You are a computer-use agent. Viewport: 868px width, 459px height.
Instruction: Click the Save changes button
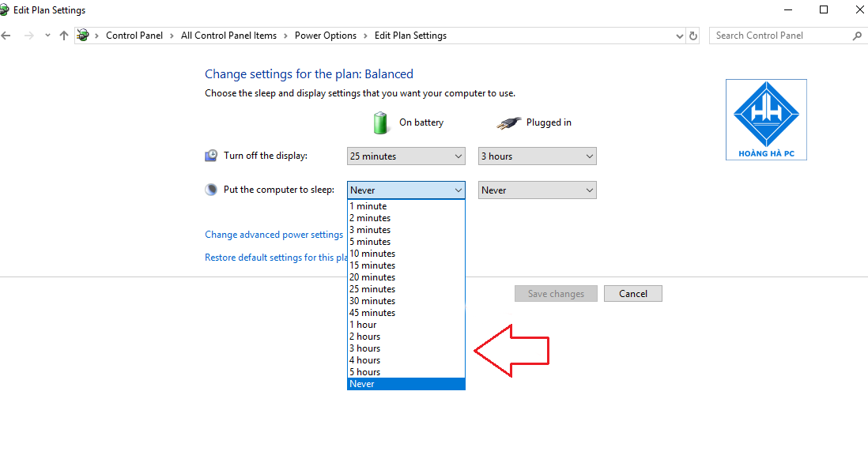coord(556,293)
